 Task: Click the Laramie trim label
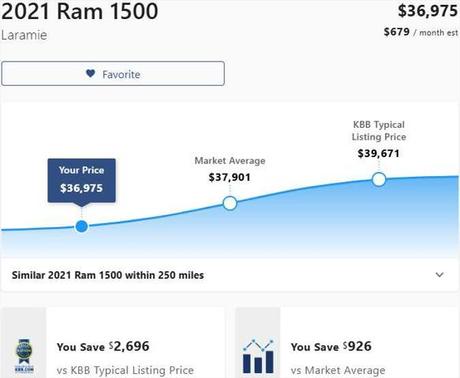24,35
